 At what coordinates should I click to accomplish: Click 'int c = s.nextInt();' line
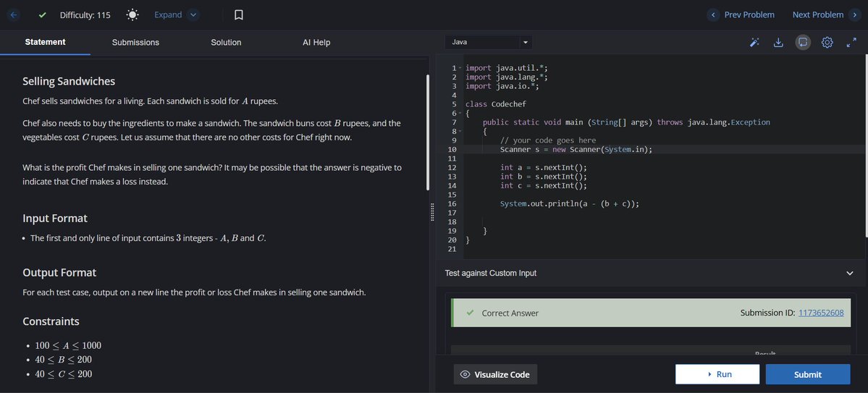(x=543, y=185)
